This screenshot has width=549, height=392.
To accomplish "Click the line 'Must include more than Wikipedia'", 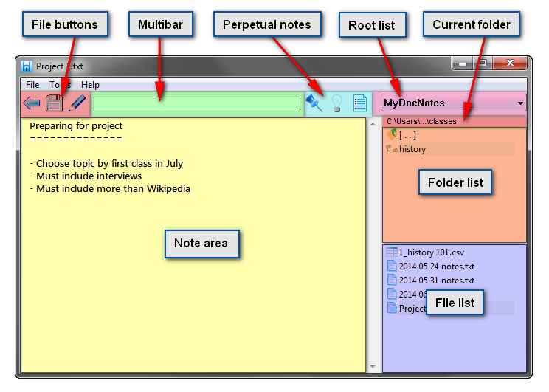I will point(110,188).
